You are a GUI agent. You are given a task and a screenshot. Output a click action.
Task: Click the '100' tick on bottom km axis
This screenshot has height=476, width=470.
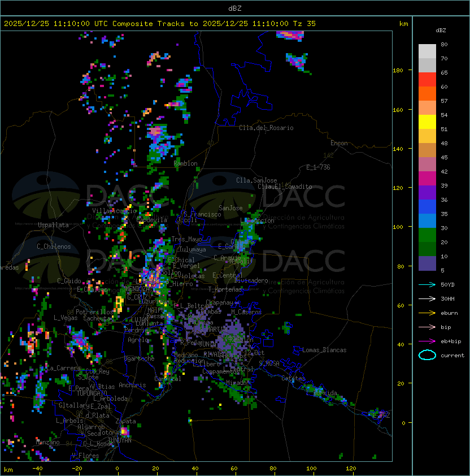[311, 469]
